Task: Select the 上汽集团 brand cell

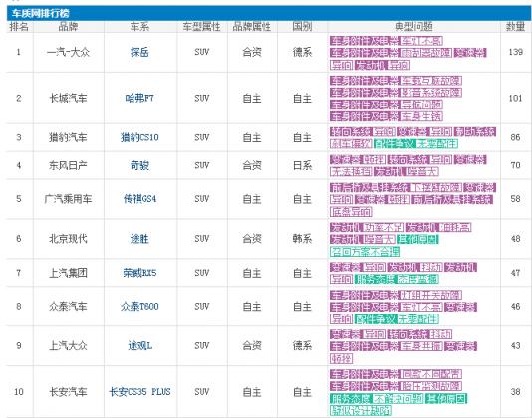Action: (x=68, y=273)
